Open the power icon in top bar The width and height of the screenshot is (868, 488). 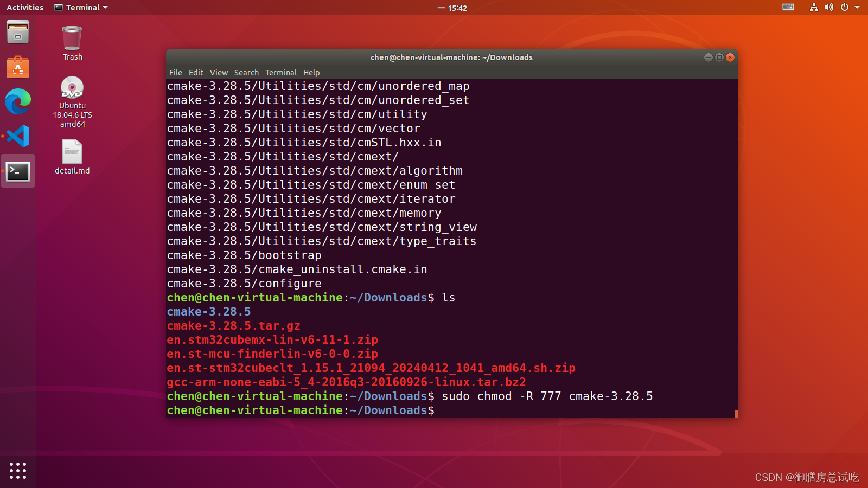pos(845,7)
